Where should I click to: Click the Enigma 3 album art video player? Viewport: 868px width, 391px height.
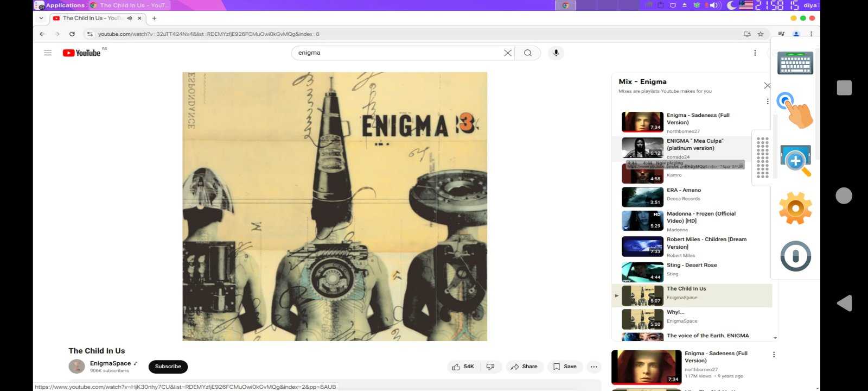pyautogui.click(x=335, y=206)
